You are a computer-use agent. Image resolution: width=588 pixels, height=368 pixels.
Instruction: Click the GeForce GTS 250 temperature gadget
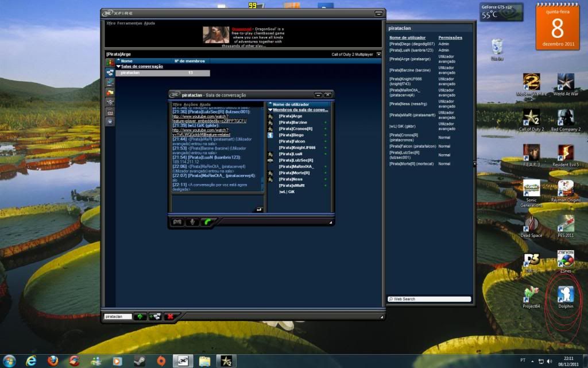[501, 12]
